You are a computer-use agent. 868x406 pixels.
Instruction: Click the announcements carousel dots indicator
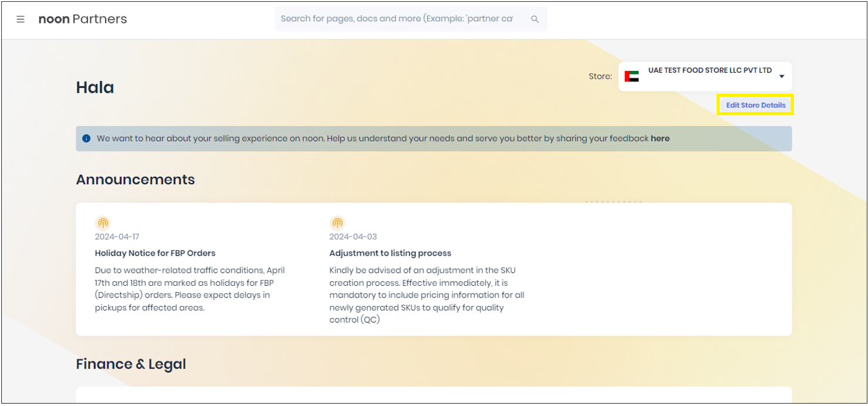click(x=613, y=202)
